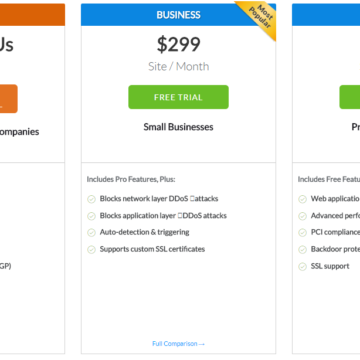This screenshot has width=360, height=360.
Task: Click checkmark next to Backdoor protection
Action: tap(302, 249)
